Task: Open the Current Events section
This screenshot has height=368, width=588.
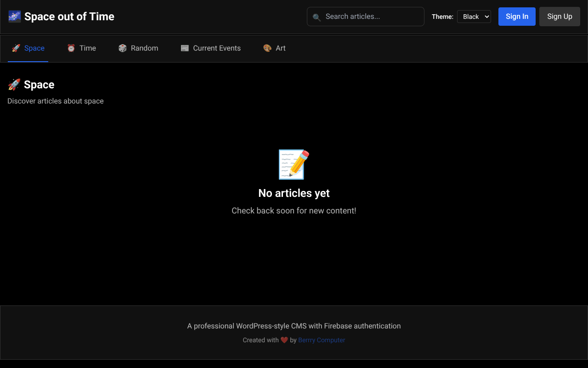Action: click(x=210, y=48)
